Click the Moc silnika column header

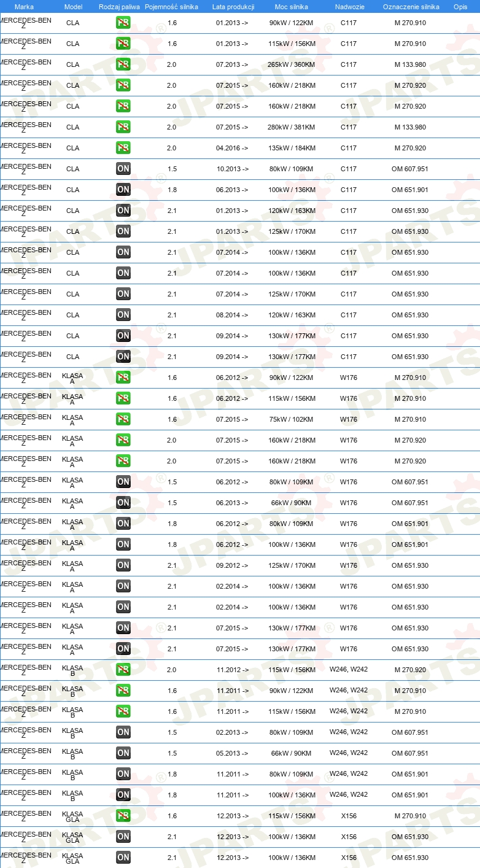click(292, 7)
